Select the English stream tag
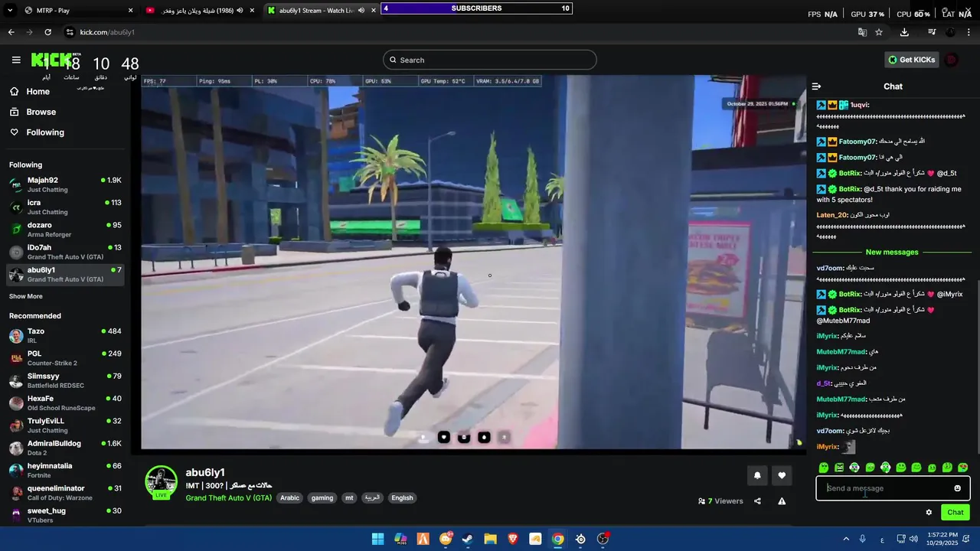 pos(402,498)
